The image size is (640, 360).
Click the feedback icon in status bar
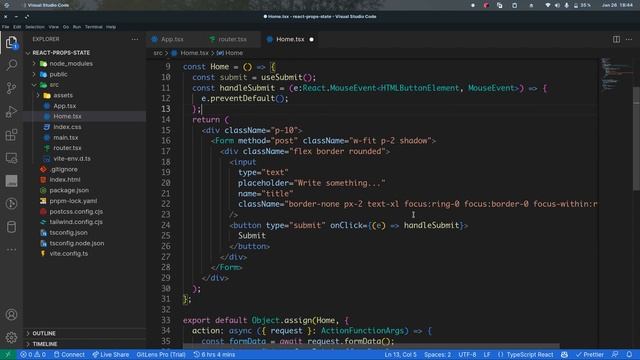tap(615, 355)
